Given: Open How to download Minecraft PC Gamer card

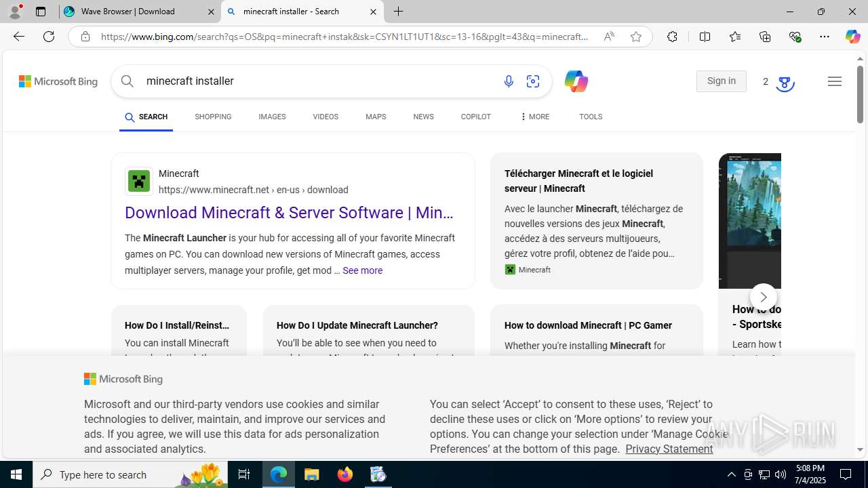Looking at the screenshot, I should coord(597,330).
